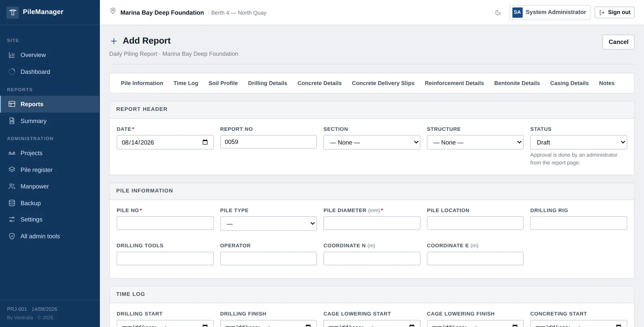Focus the Pile Location input field

[x=475, y=223]
